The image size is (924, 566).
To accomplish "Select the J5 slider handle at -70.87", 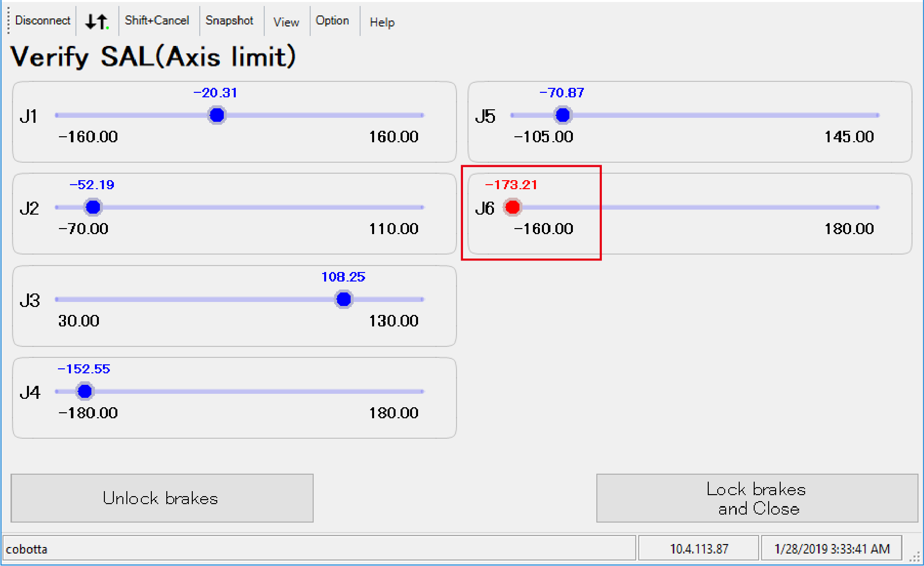I will click(563, 115).
